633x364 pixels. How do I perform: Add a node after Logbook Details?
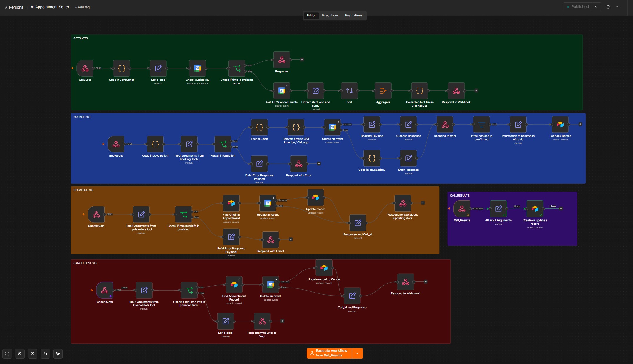[x=580, y=124]
